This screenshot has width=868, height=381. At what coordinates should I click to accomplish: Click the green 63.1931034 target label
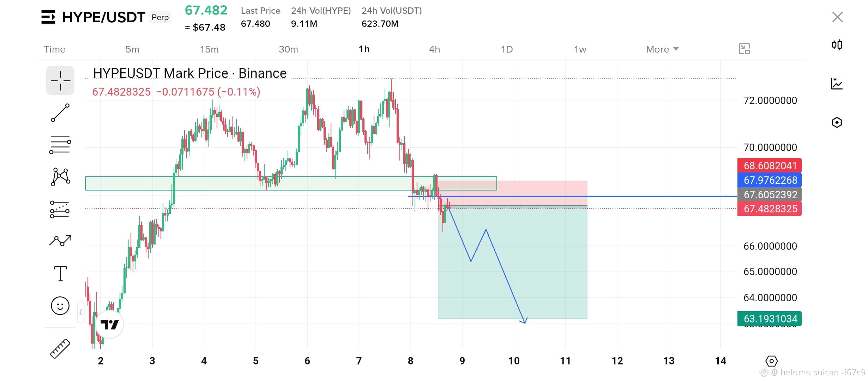(770, 319)
